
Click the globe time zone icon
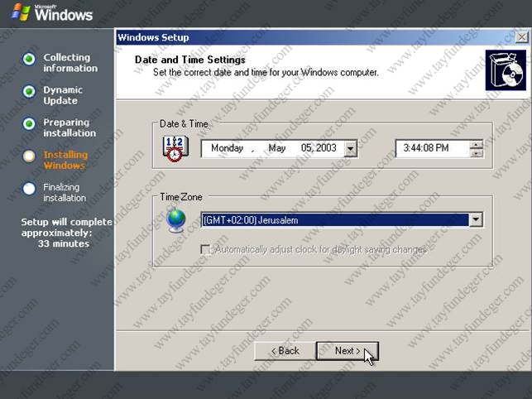(176, 220)
